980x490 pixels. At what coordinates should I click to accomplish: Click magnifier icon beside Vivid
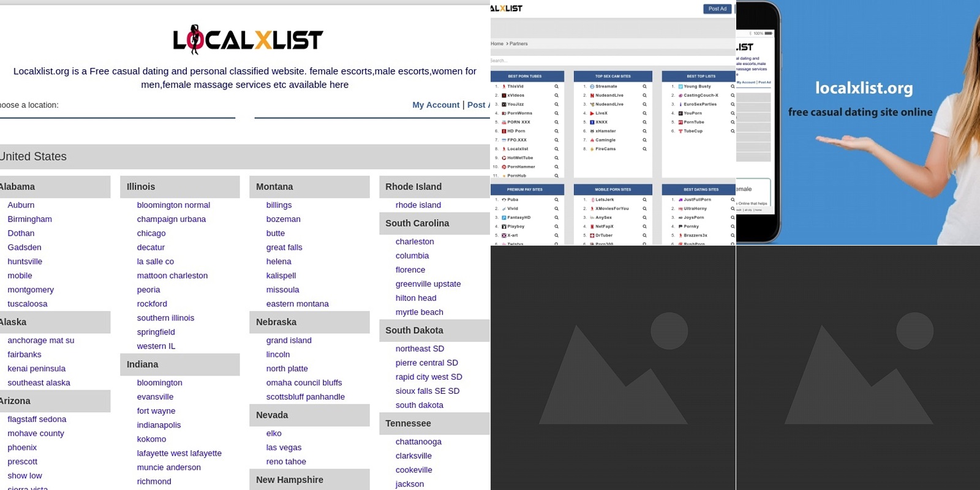[x=556, y=209]
